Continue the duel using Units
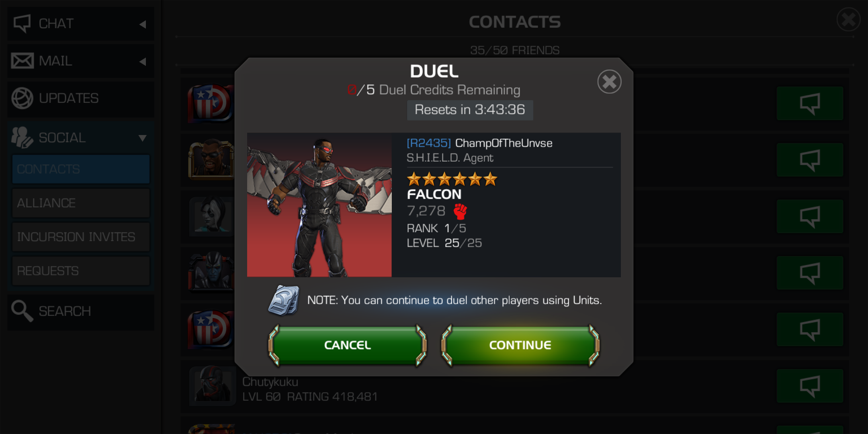This screenshot has height=434, width=868. [520, 345]
